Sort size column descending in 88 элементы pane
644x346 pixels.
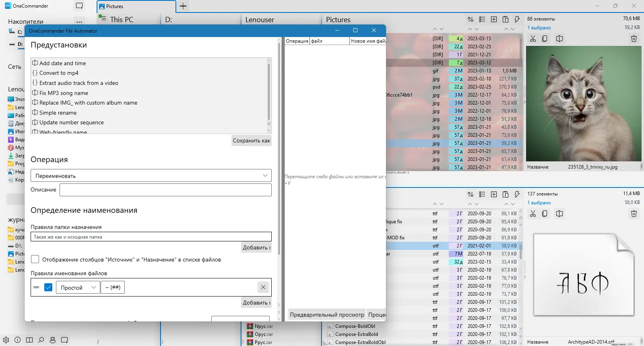coord(513,29)
